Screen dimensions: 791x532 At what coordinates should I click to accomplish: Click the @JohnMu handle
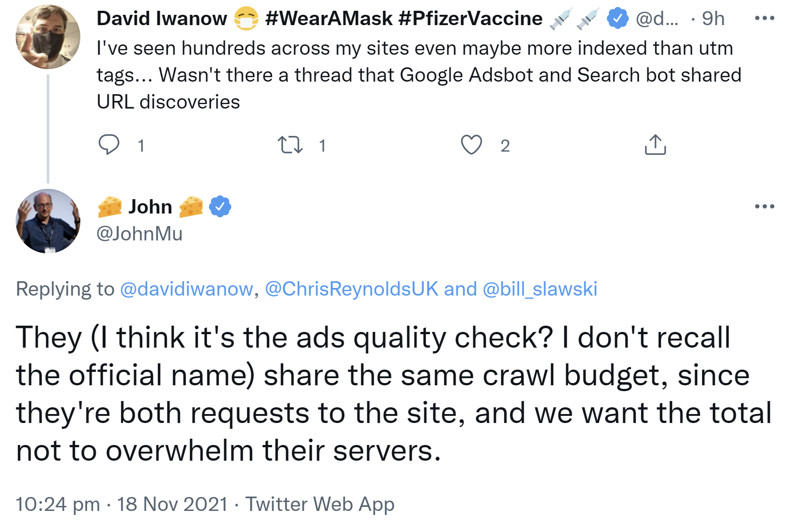[x=140, y=233]
